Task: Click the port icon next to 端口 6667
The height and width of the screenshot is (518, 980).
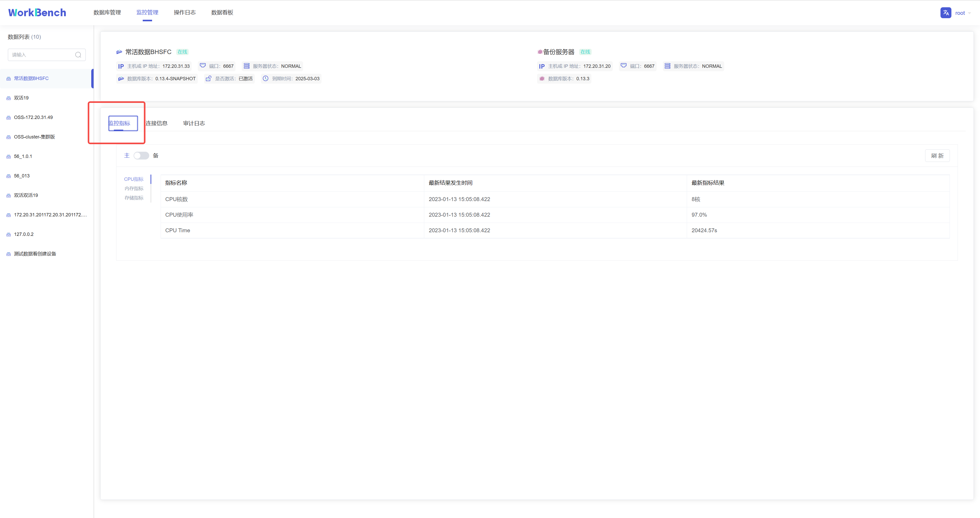Action: 202,65
